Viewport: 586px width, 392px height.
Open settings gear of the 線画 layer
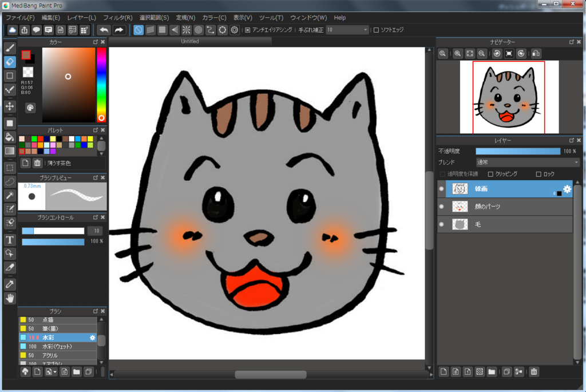567,189
